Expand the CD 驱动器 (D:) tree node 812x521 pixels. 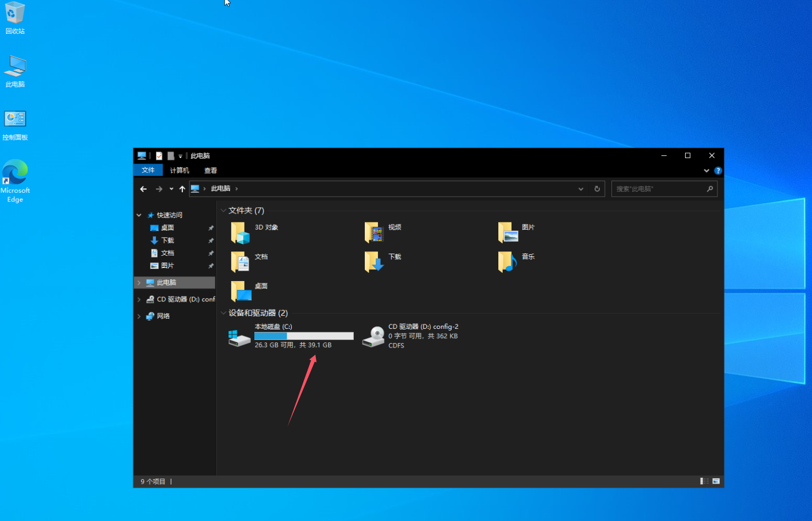click(139, 300)
